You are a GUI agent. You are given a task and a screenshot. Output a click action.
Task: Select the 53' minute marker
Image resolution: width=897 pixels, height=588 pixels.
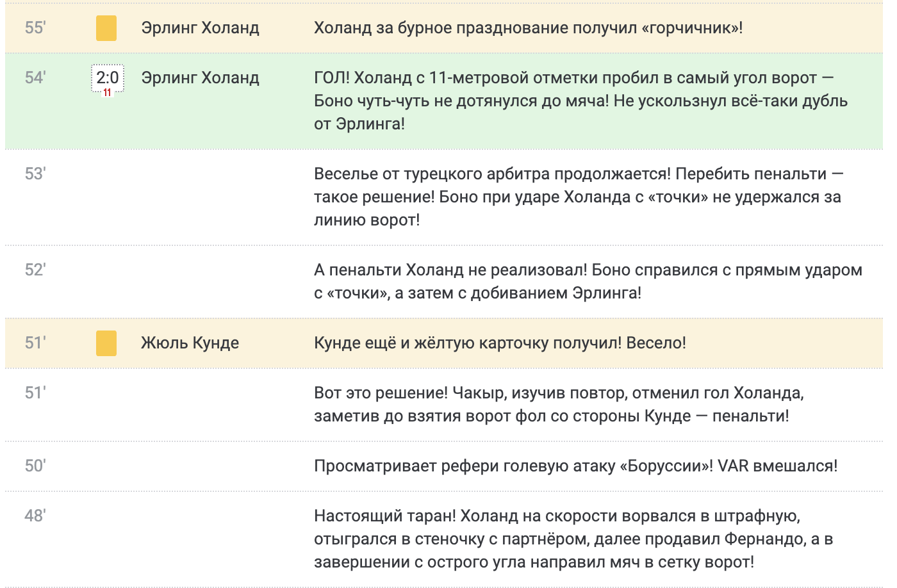point(35,174)
